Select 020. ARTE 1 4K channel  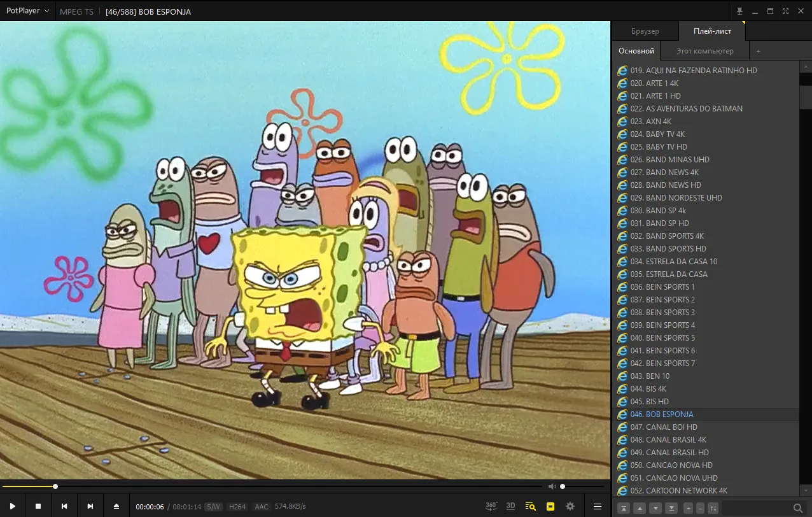coord(705,83)
